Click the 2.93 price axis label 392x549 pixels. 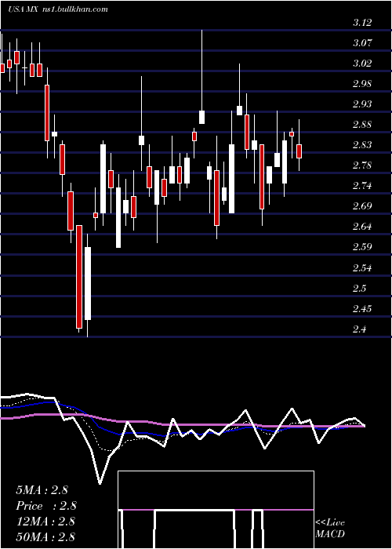361,104
